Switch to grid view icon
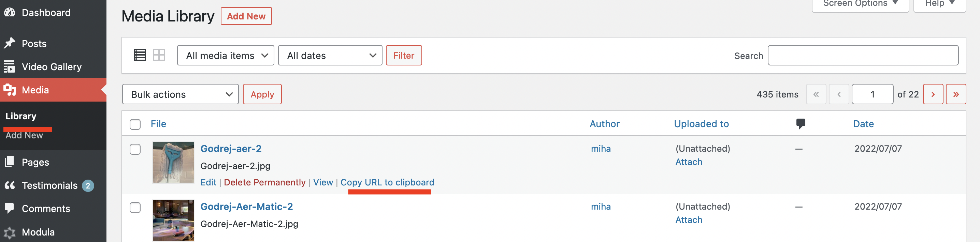 159,56
